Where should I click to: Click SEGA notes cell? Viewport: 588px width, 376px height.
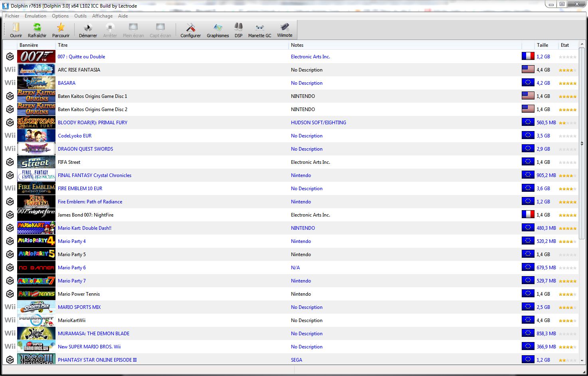click(x=297, y=360)
